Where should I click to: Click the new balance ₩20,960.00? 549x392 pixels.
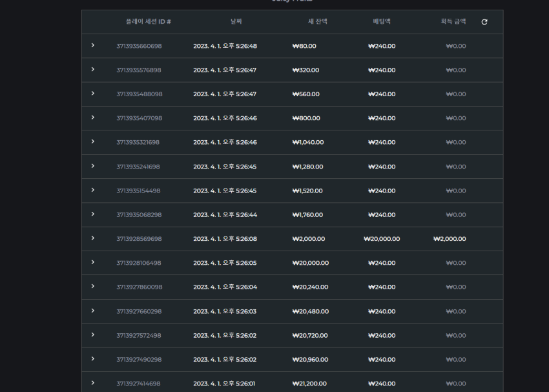point(310,360)
